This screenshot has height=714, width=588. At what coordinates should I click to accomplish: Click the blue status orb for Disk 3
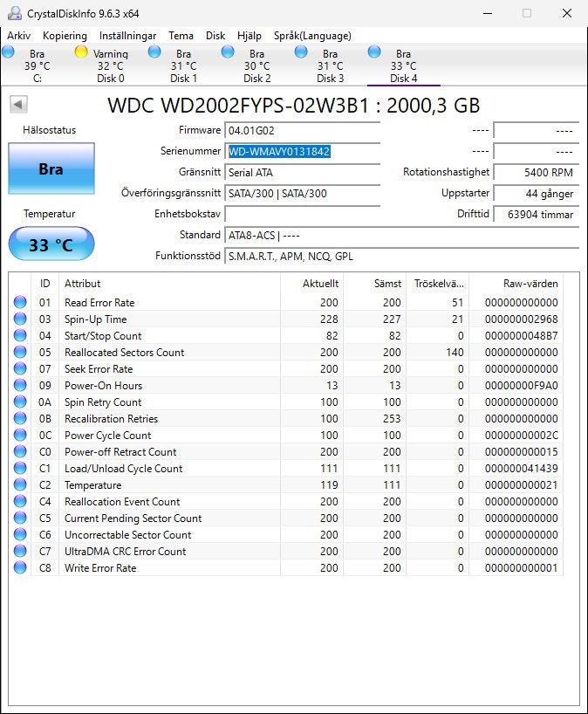(301, 51)
